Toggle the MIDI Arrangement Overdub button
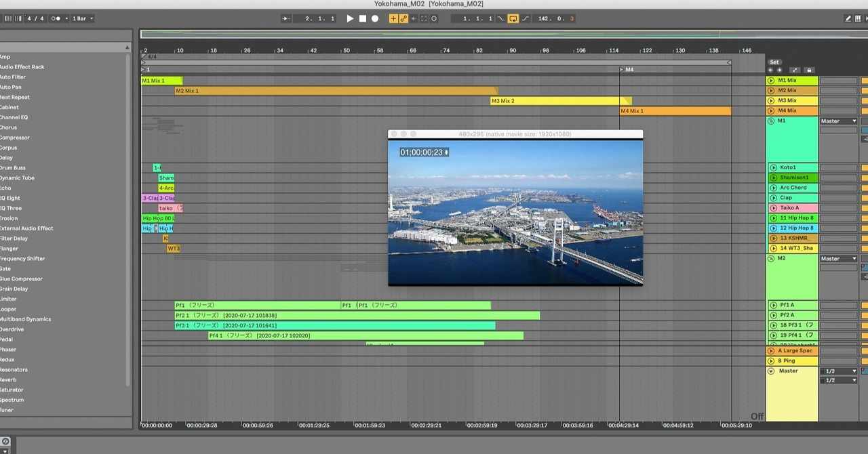This screenshot has width=868, height=454. (x=393, y=18)
